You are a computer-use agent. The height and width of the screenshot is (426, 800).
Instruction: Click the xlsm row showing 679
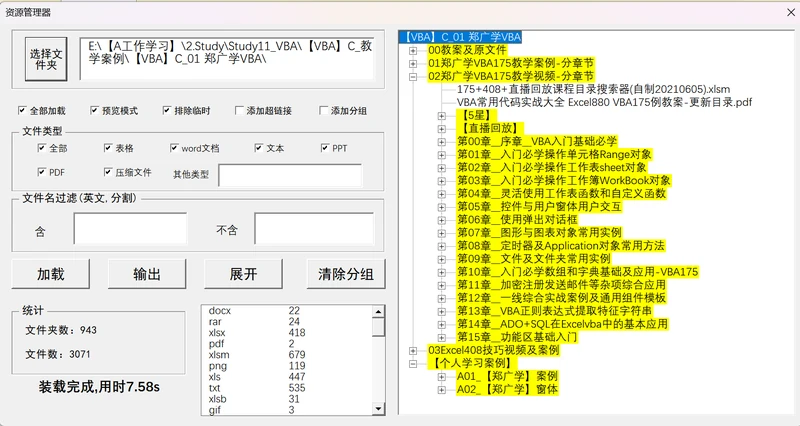[x=288, y=355]
